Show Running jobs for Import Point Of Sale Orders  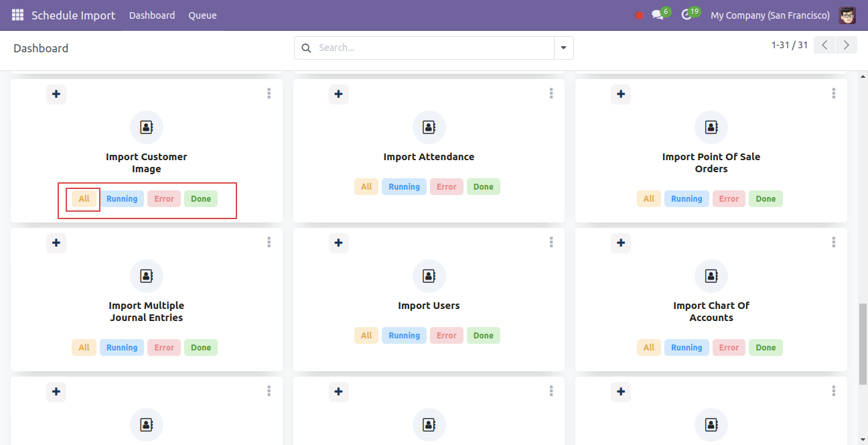tap(686, 199)
